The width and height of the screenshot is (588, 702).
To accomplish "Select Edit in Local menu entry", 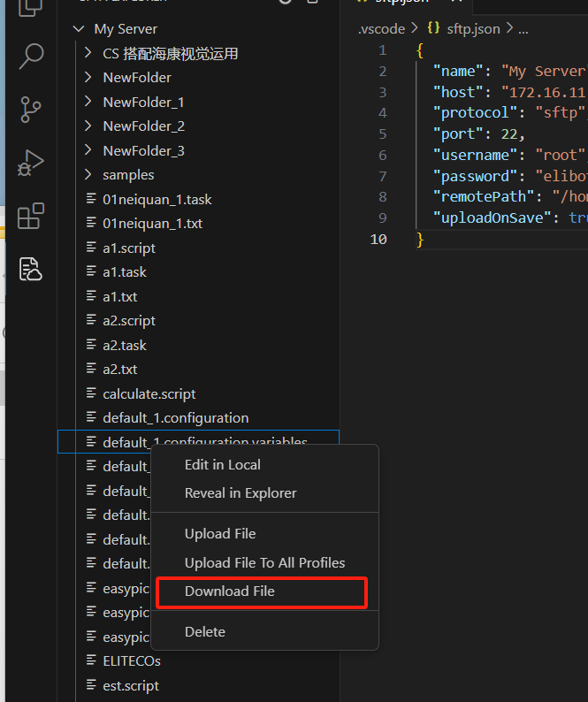I will [222, 465].
